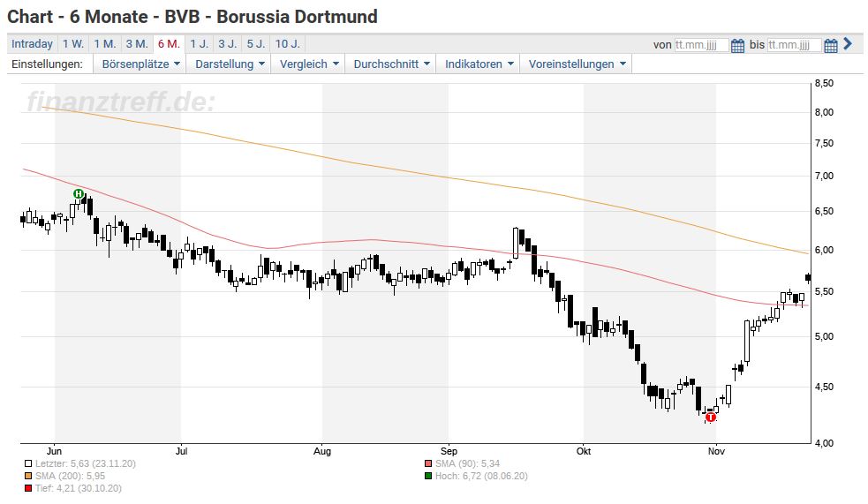Click the 8,50 y-axis price label

824,84
